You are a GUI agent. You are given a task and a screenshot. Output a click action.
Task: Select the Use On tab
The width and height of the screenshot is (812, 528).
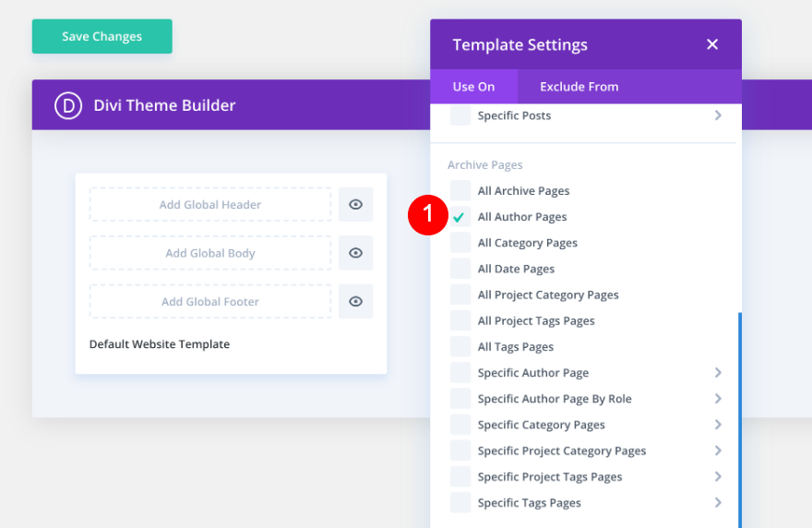point(473,87)
